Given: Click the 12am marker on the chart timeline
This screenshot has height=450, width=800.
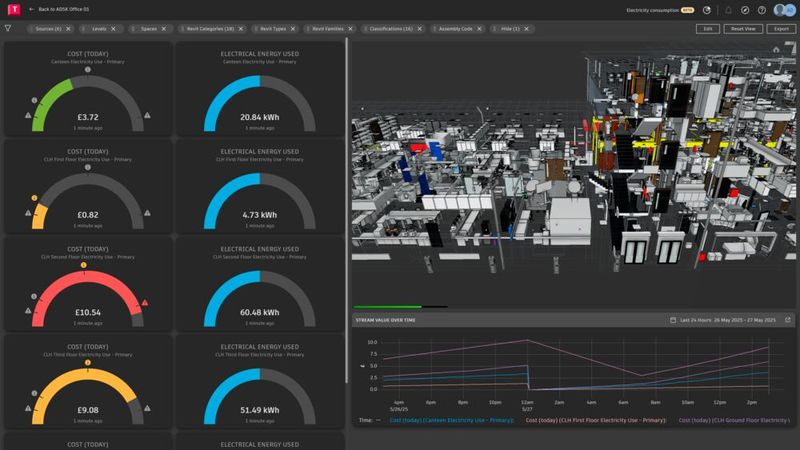Looking at the screenshot, I should click(527, 403).
